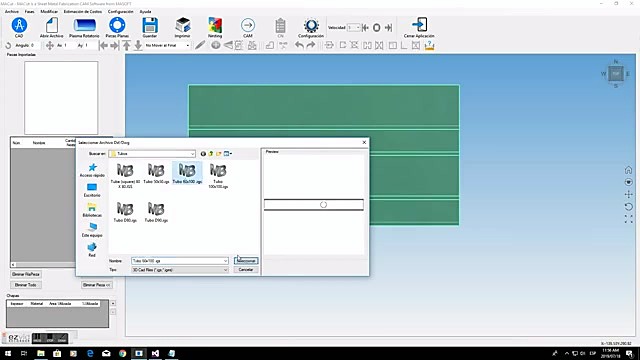This screenshot has height=360, width=640.
Task: Select the Tubo 60x100.igs file
Action: point(187,173)
